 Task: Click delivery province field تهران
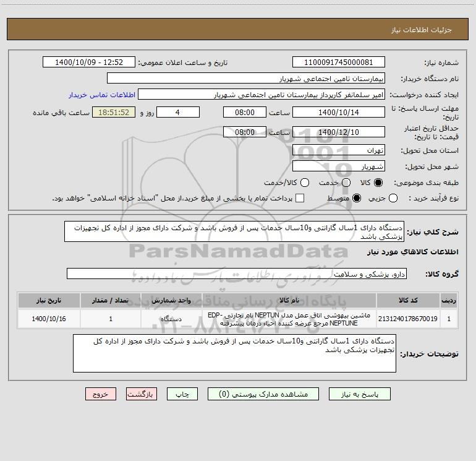click(x=339, y=150)
